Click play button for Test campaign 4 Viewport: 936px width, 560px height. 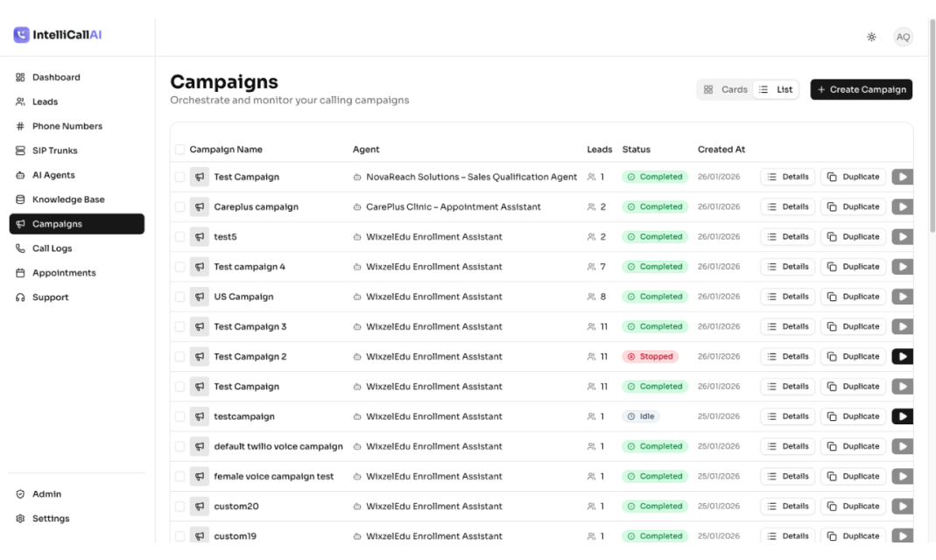tap(903, 267)
